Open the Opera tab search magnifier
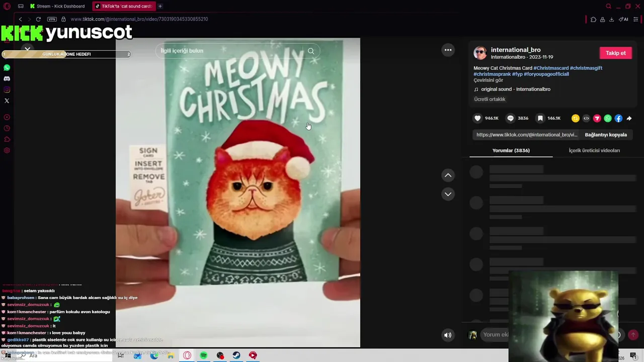Viewport: 644px width, 362px height. [x=608, y=7]
